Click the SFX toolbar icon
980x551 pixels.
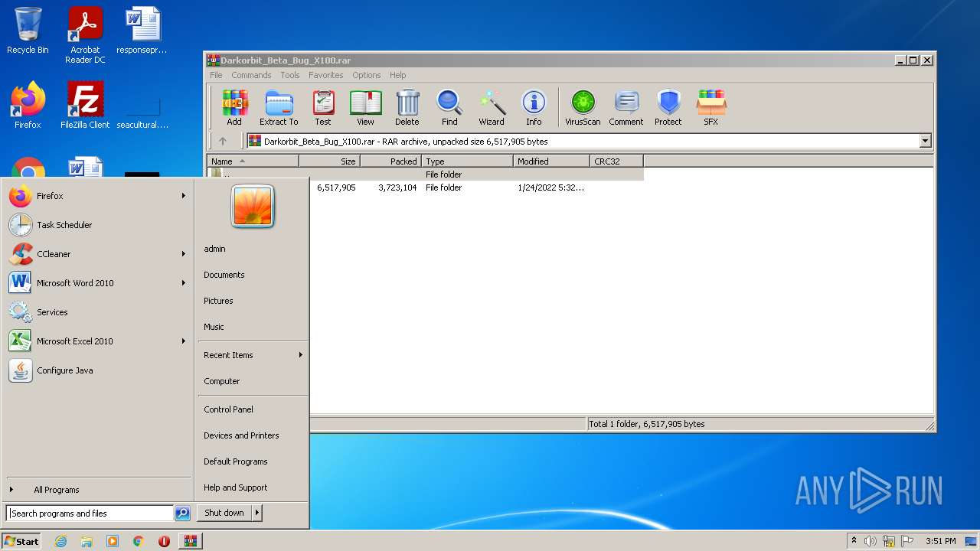tap(711, 107)
